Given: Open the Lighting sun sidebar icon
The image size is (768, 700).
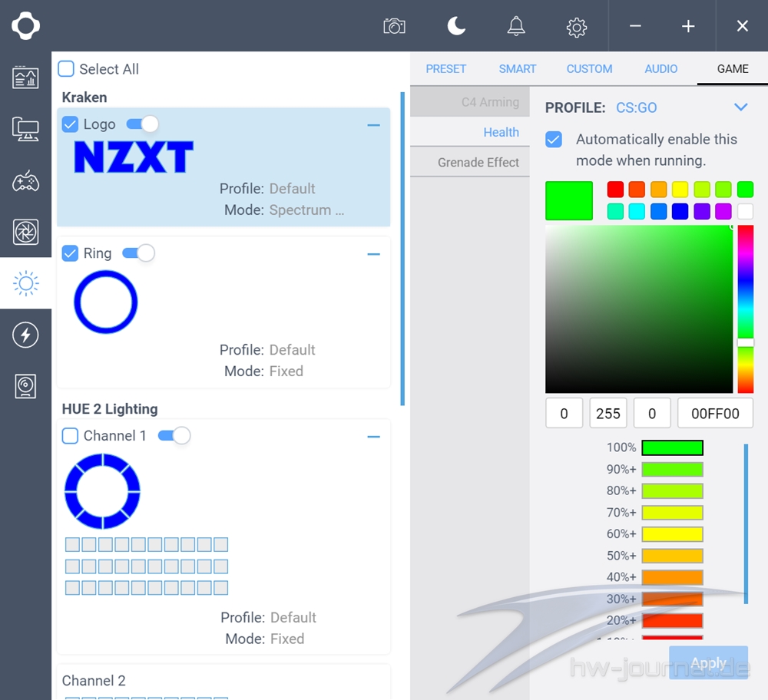Looking at the screenshot, I should coord(25,283).
